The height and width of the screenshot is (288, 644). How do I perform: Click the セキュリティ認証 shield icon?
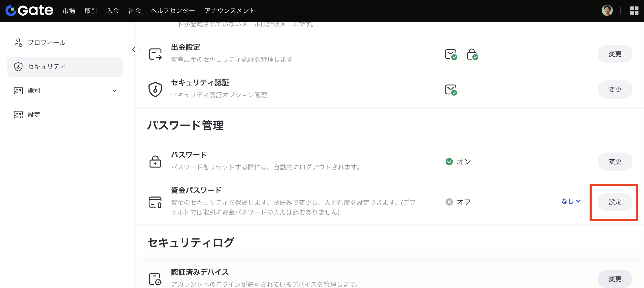point(155,89)
